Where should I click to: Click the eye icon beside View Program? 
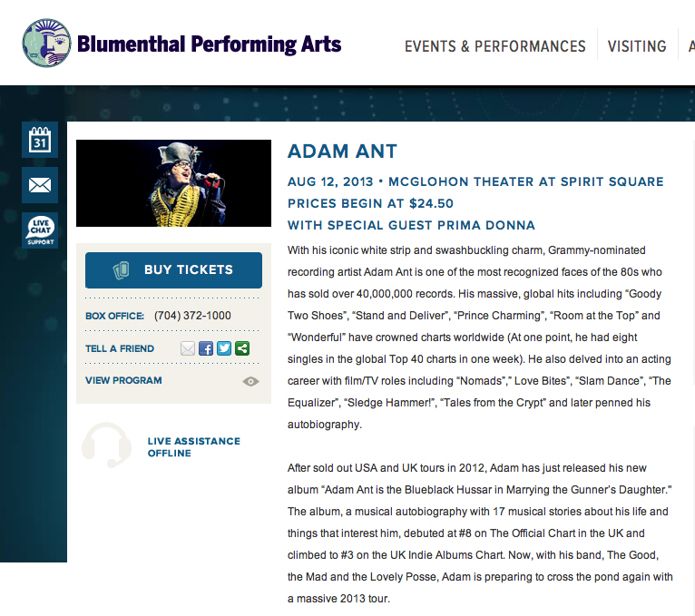tap(251, 381)
